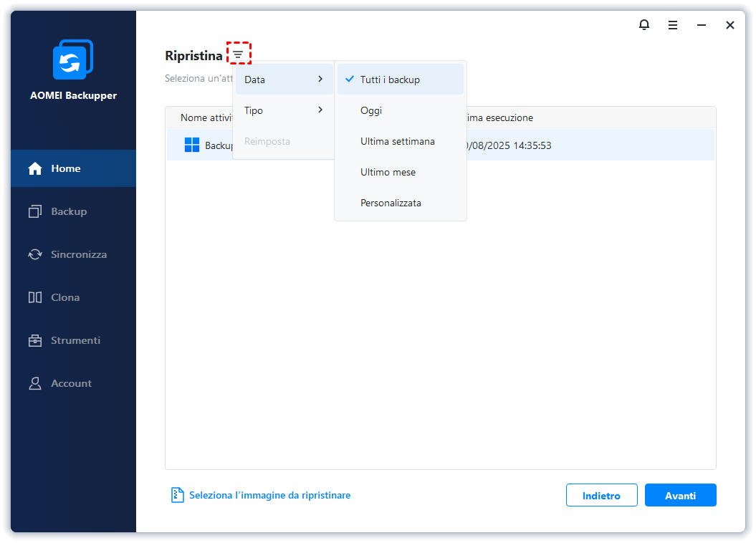Click the execution time column header
Image resolution: width=756 pixels, height=543 pixels.
tap(500, 117)
